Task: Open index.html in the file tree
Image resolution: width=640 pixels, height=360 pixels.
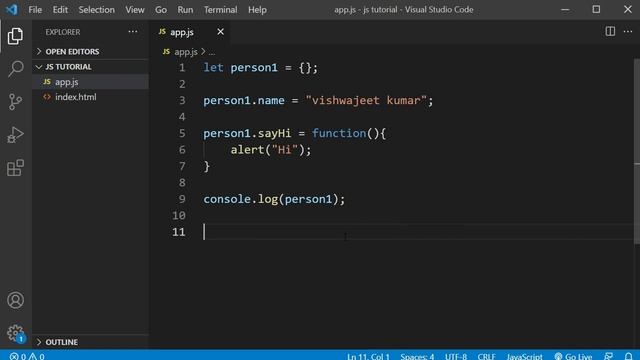Action: coord(90,97)
